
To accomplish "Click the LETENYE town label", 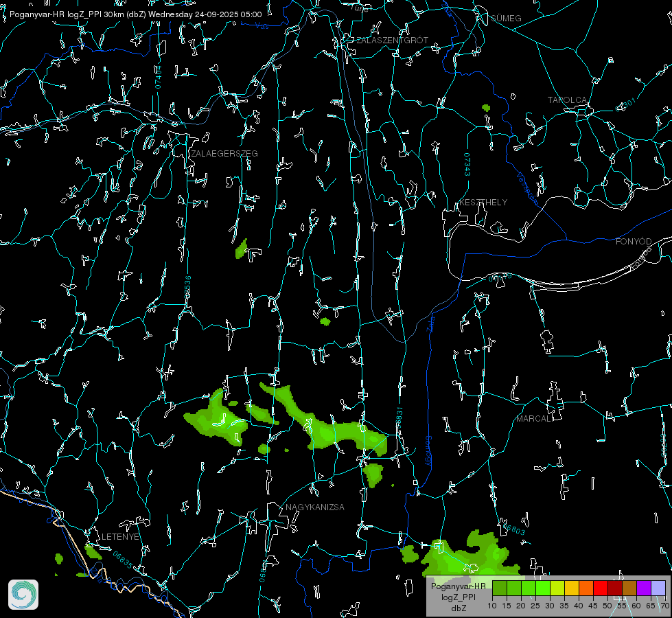I will [120, 536].
